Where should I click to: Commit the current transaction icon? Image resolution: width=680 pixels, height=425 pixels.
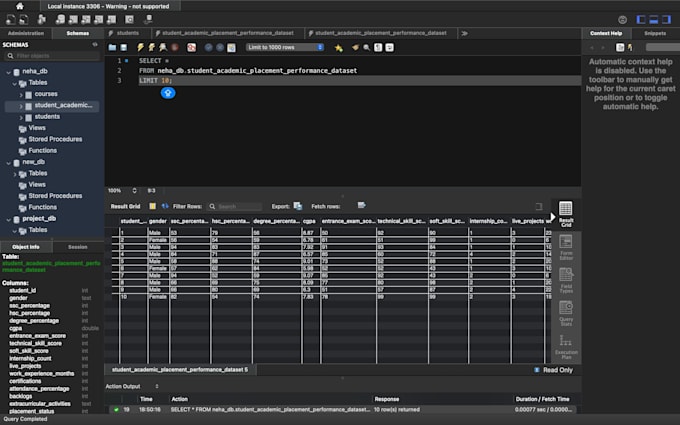tap(209, 47)
